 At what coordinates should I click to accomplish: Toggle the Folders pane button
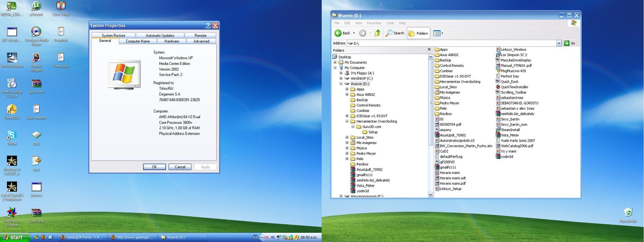(x=419, y=33)
